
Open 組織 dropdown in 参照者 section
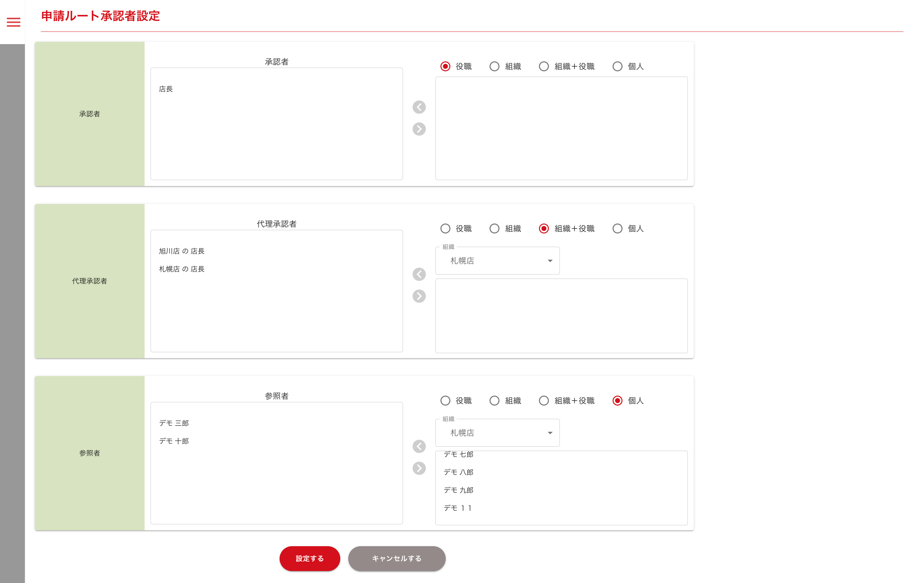coord(497,433)
